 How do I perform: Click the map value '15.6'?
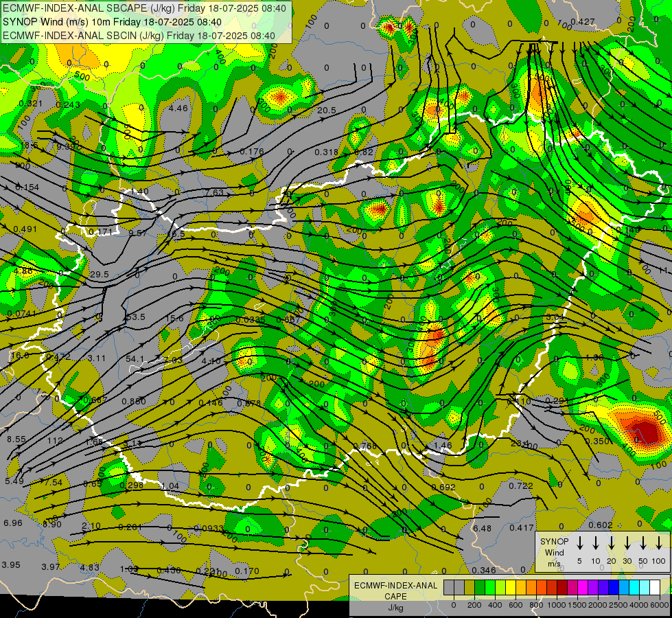[x=174, y=318]
